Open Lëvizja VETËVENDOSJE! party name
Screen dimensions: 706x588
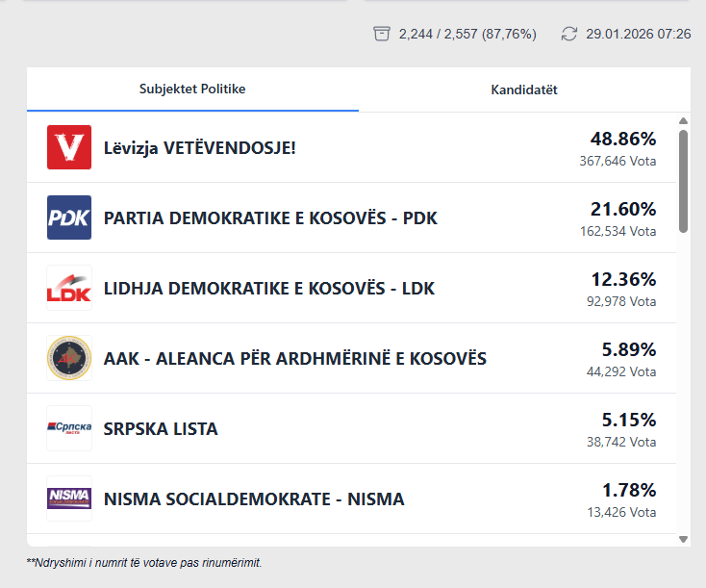[200, 148]
